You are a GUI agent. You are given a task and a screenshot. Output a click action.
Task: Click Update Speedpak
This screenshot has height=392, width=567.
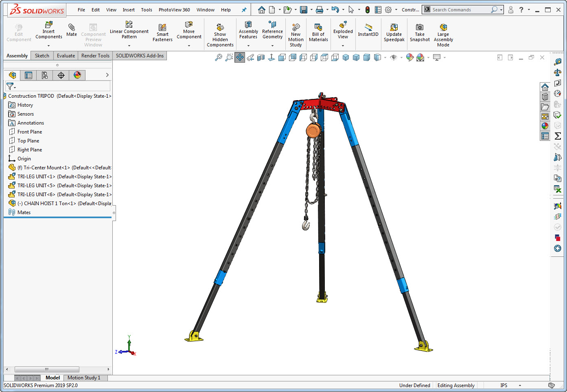[x=394, y=32]
